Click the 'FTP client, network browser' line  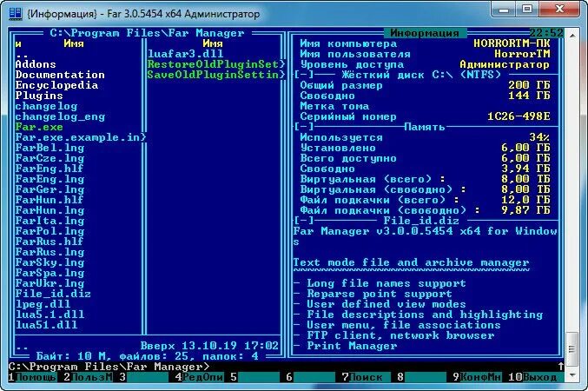pyautogui.click(x=400, y=335)
